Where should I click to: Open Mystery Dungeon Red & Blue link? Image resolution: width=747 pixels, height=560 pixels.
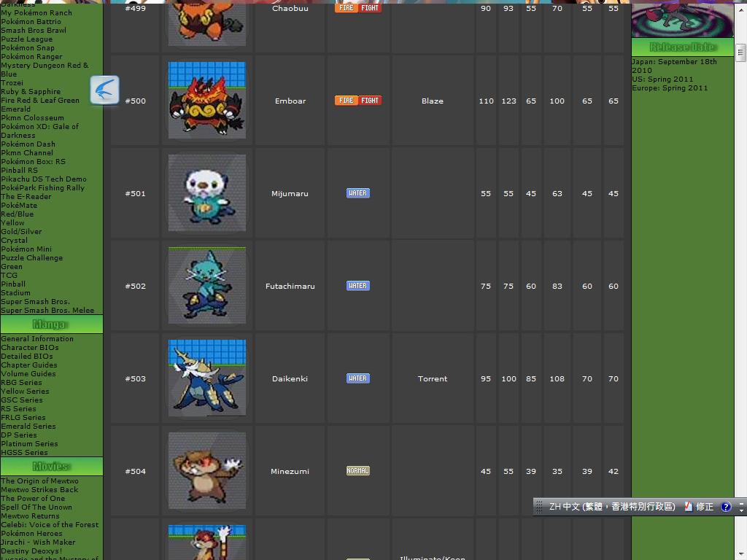[44, 69]
